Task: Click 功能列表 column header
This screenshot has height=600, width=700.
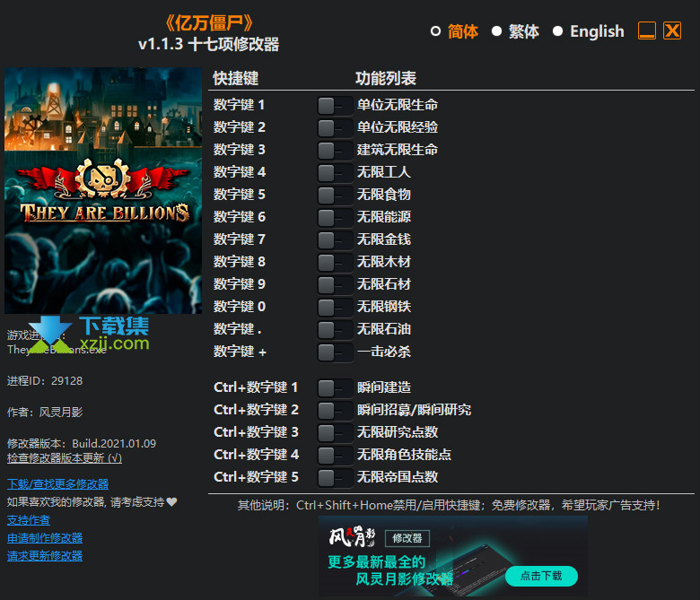Action: pyautogui.click(x=386, y=79)
